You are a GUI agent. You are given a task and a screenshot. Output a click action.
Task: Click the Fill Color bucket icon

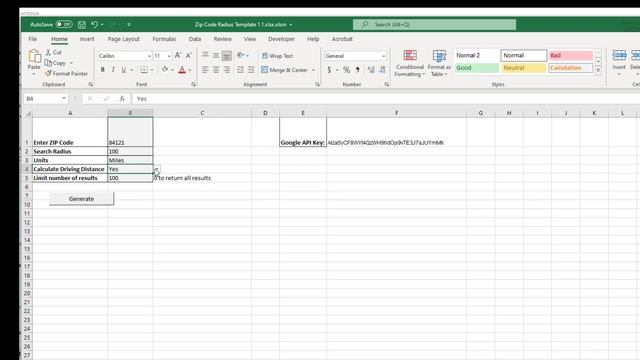pos(165,70)
